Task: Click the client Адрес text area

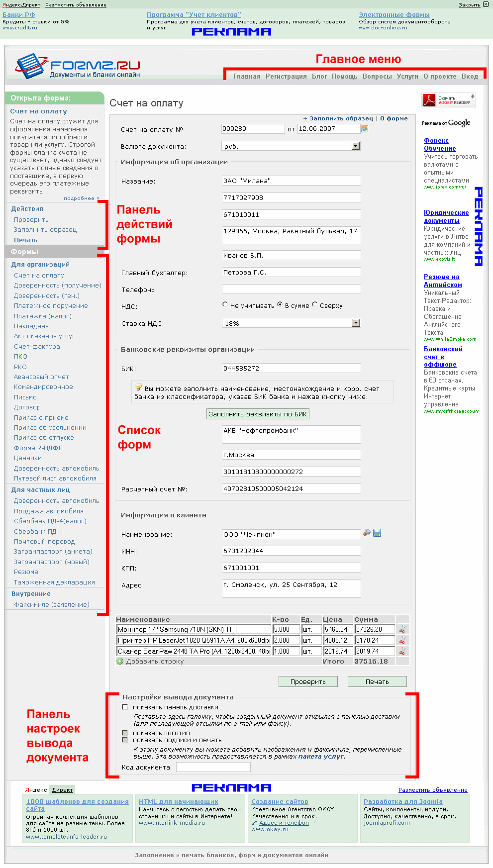Action: [292, 588]
